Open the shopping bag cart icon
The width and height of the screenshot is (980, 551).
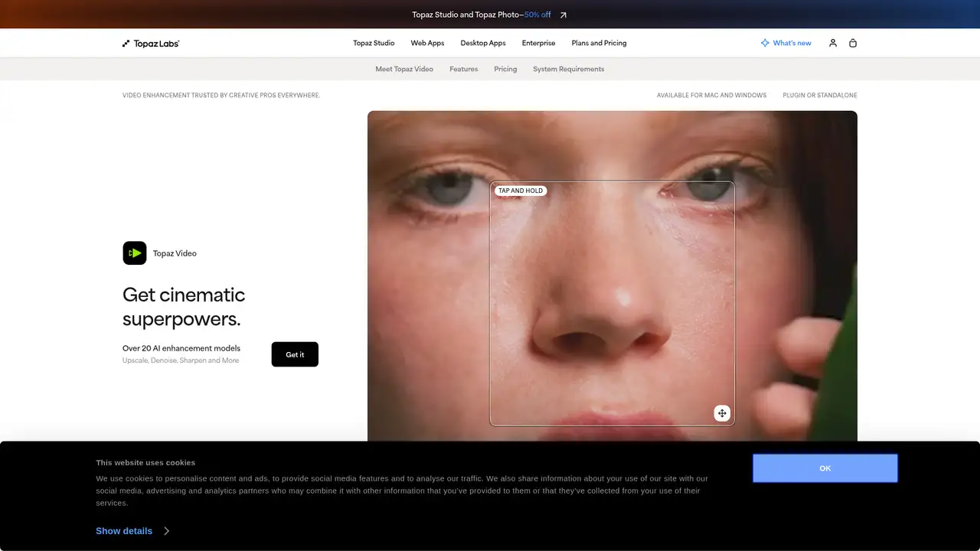pyautogui.click(x=853, y=43)
